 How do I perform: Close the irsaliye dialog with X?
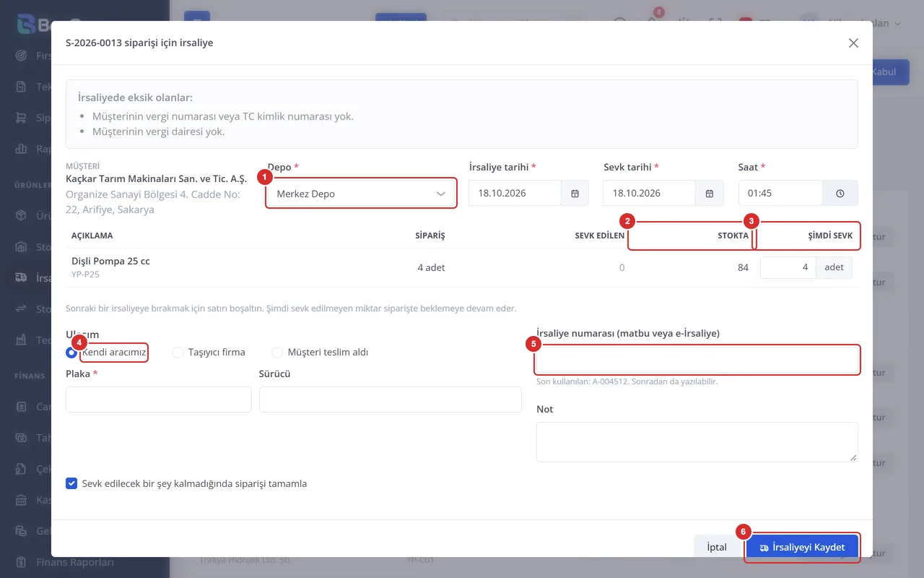[853, 43]
